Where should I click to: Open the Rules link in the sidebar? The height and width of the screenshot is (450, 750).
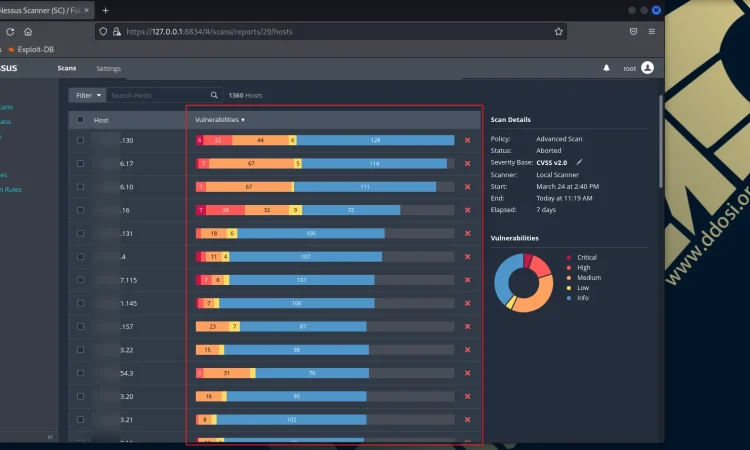coord(11,189)
